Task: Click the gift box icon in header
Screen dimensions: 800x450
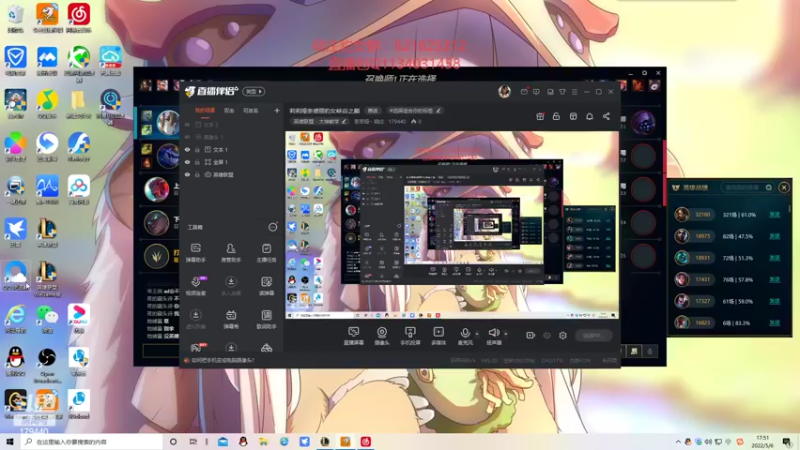Action: (540, 116)
